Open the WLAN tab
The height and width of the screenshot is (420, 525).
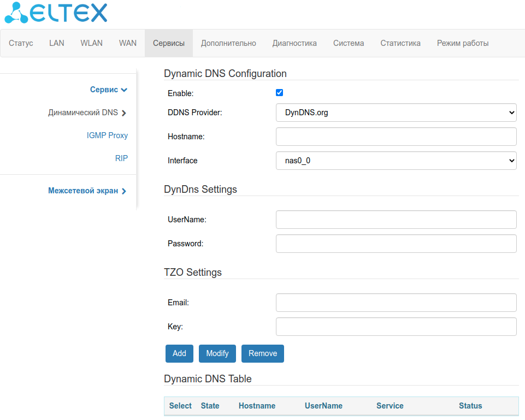(91, 43)
